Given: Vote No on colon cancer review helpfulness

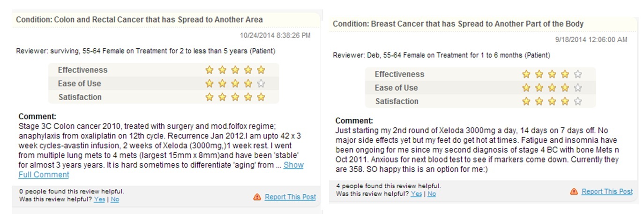Looking at the screenshot, I should (x=115, y=199).
